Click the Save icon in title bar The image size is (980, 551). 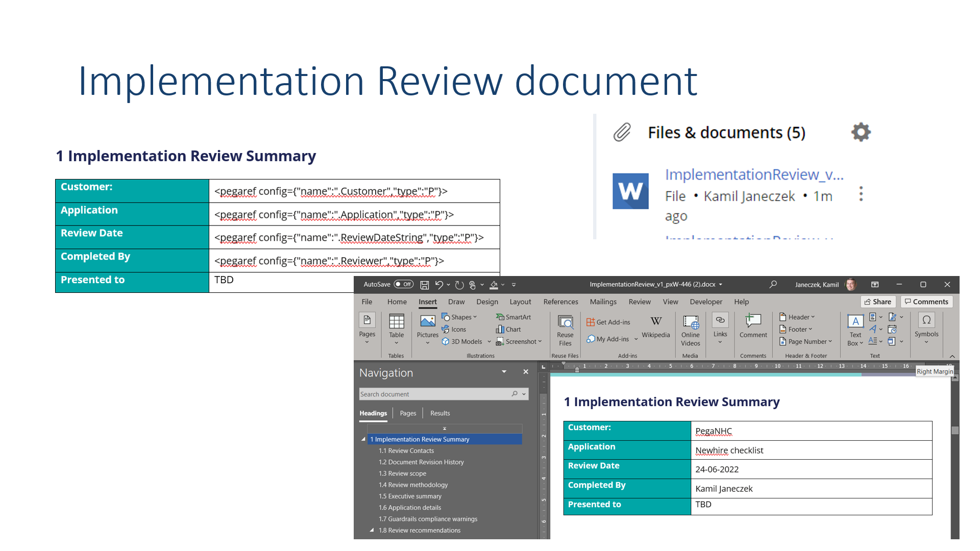tap(424, 285)
